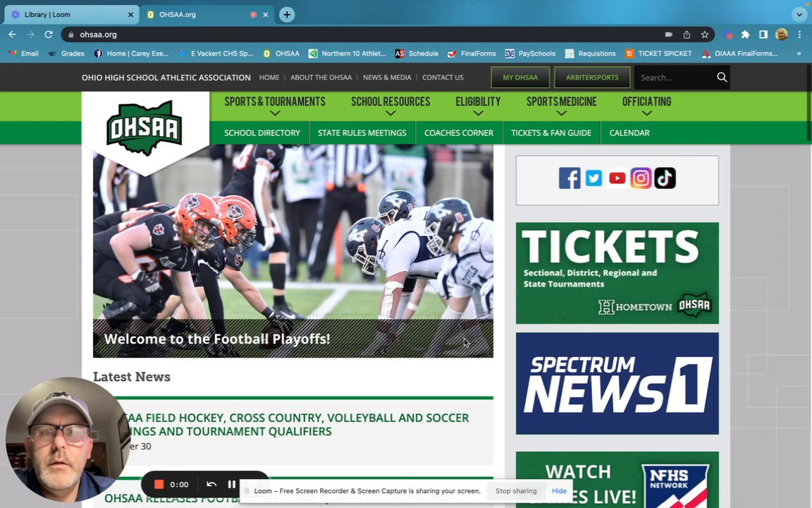Open Tickets & Fan Guide
Image resolution: width=812 pixels, height=508 pixels.
pos(551,133)
